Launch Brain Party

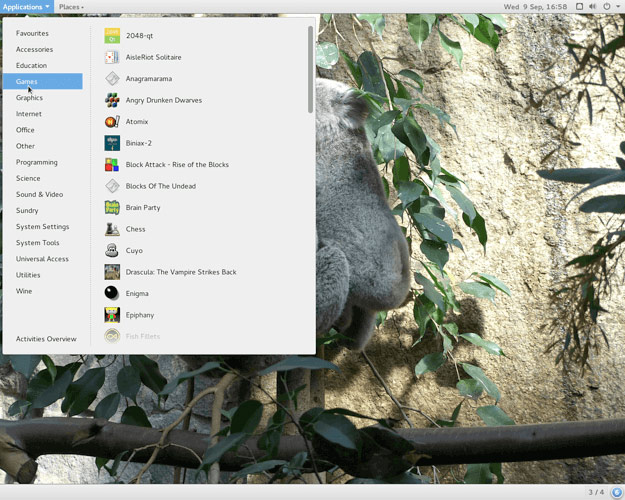(142, 208)
